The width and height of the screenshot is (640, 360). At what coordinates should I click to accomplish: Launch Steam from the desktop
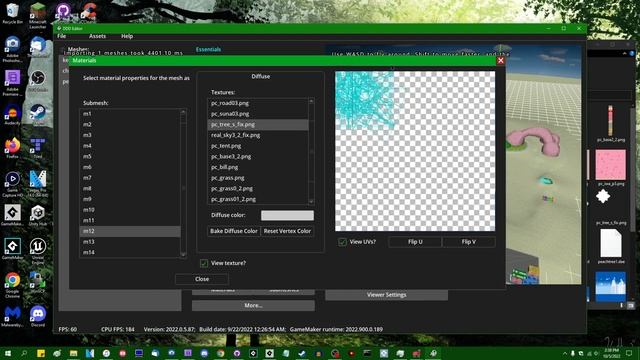coord(38,115)
